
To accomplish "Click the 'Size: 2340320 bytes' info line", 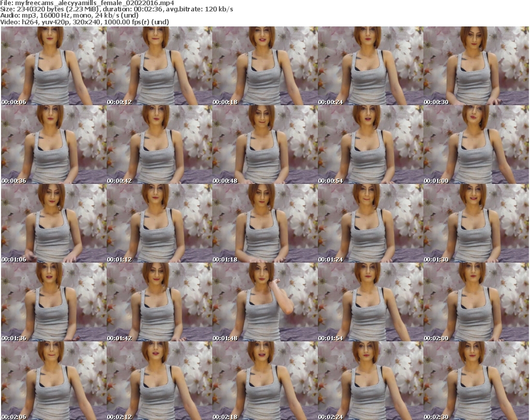I will (x=116, y=9).
